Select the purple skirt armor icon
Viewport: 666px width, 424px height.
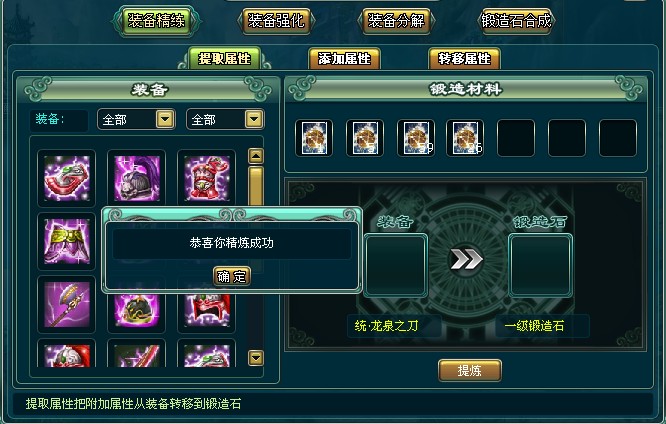tap(67, 241)
